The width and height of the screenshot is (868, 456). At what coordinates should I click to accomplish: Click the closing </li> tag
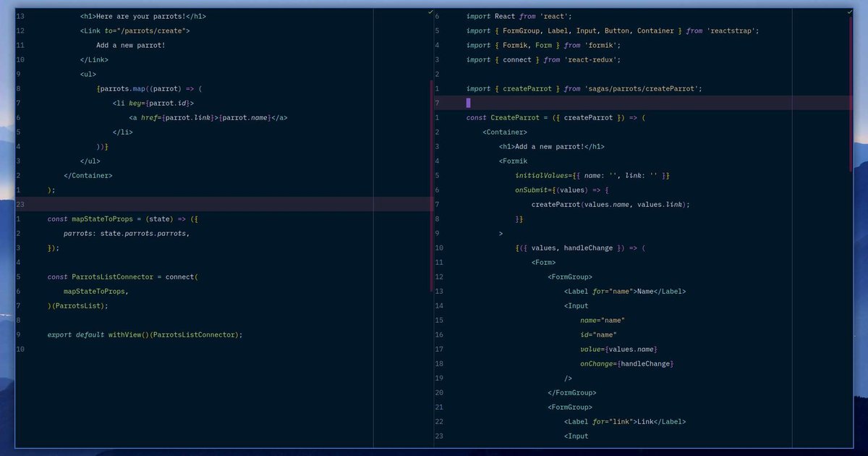coord(123,132)
